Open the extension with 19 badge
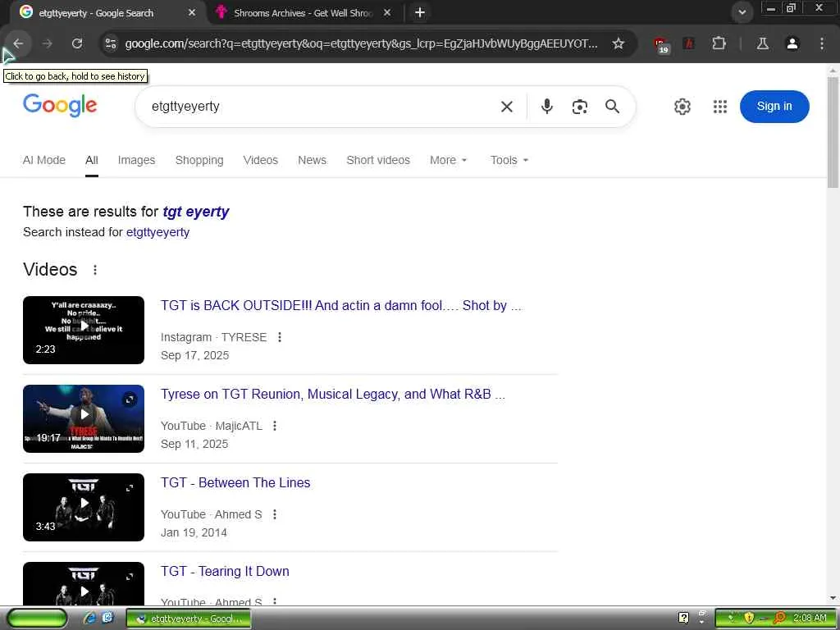The image size is (840, 630). click(x=661, y=44)
